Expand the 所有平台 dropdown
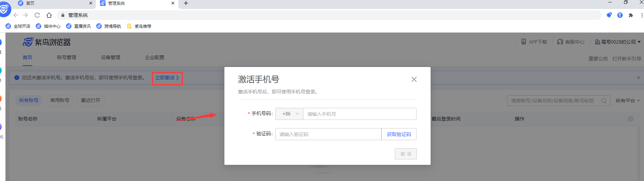Viewport: 644px width, 181px height. [x=627, y=101]
